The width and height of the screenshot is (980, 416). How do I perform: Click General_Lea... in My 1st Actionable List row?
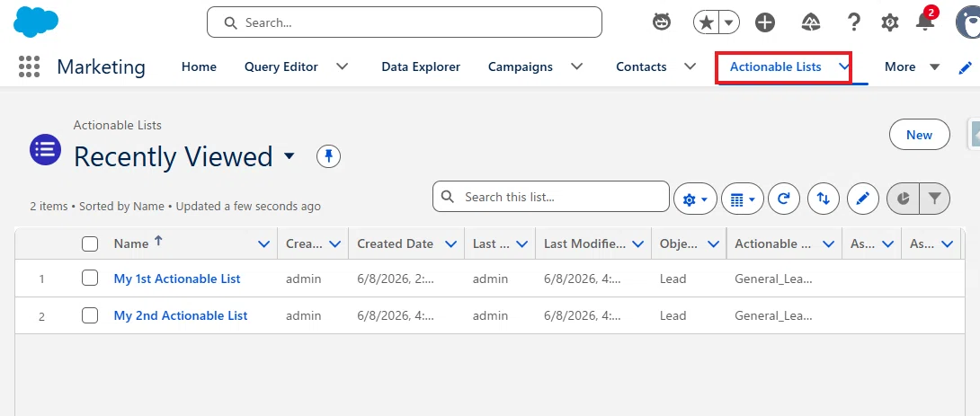pos(773,279)
